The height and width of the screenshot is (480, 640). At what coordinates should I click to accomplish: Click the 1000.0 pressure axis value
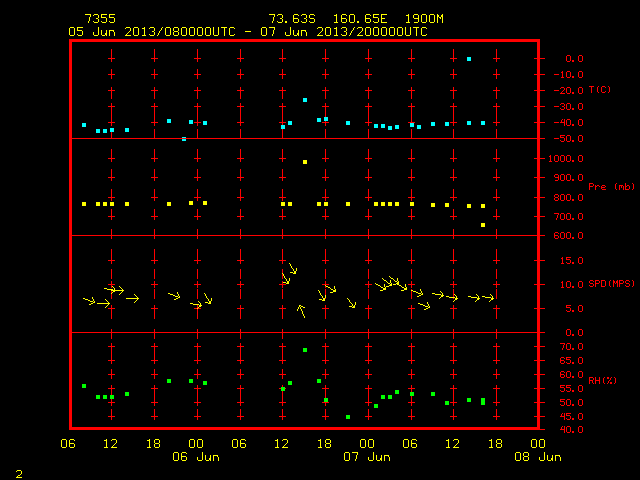[566, 159]
